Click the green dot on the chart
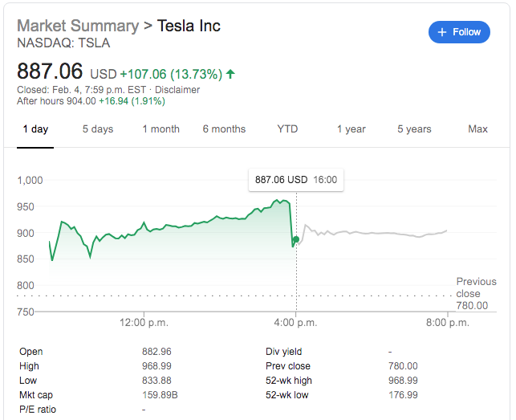This screenshot has height=420, width=516. 296,239
